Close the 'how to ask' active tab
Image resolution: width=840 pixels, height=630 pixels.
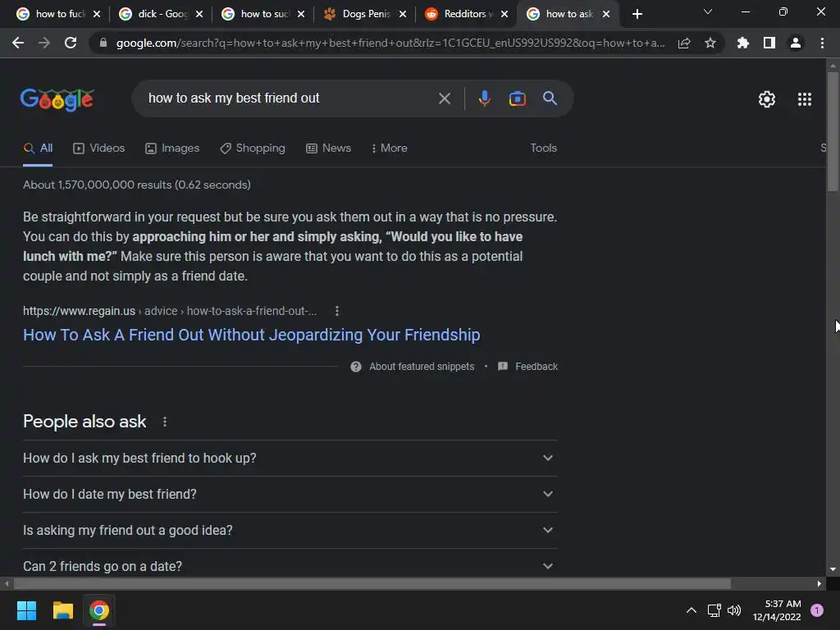(x=606, y=14)
